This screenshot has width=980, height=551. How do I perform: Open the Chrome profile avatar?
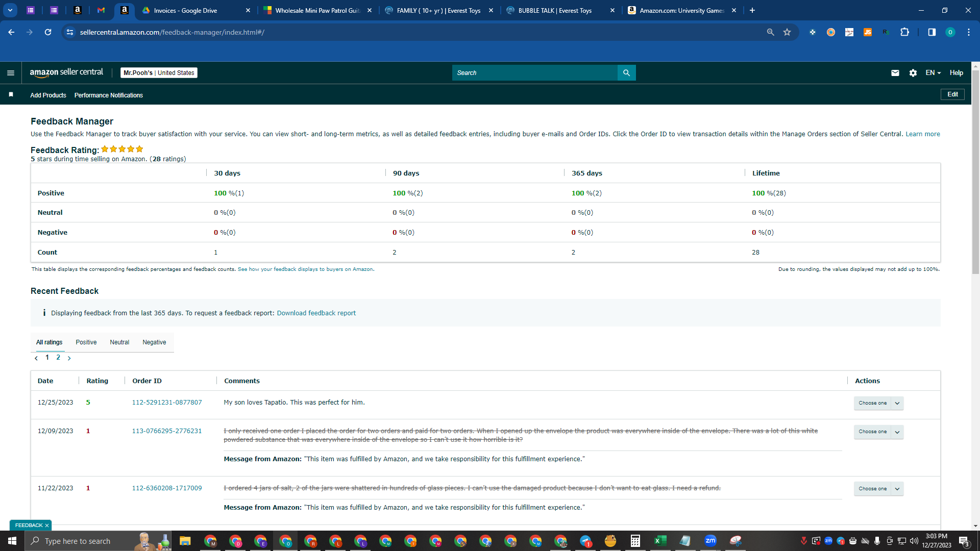pyautogui.click(x=950, y=32)
